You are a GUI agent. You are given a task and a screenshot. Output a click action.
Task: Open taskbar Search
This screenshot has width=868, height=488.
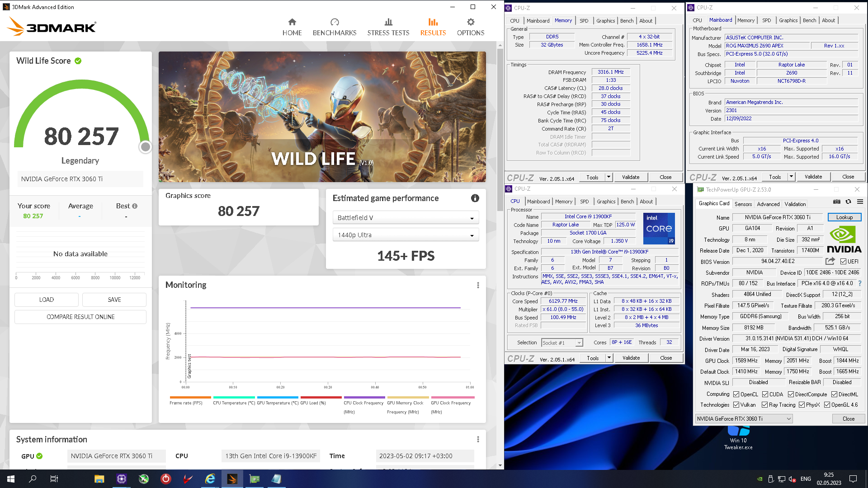pos(33,479)
